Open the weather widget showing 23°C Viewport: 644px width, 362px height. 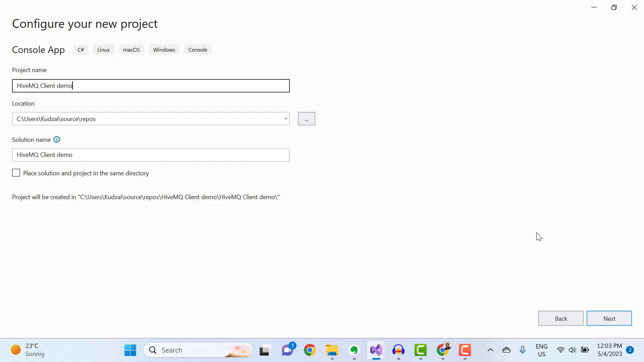[28, 350]
